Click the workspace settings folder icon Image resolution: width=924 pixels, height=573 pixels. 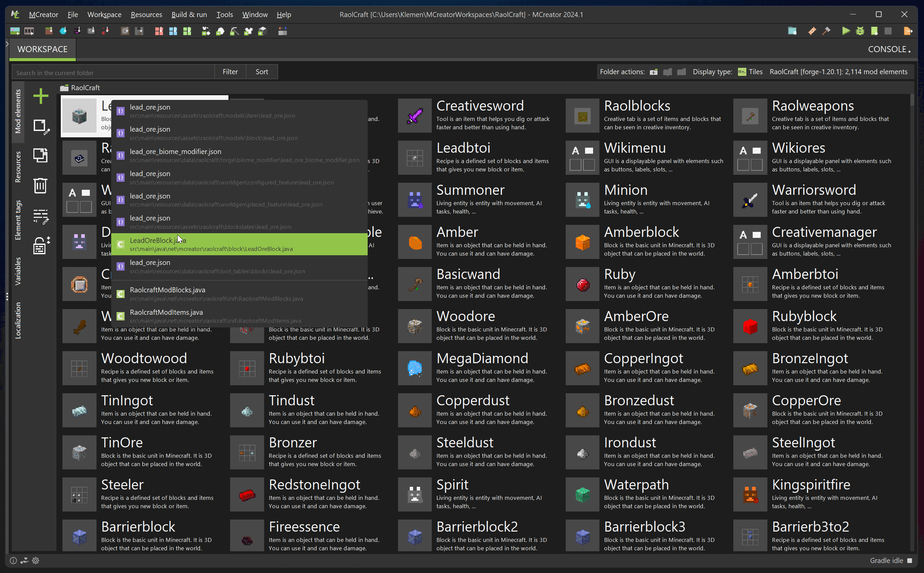[x=792, y=31]
